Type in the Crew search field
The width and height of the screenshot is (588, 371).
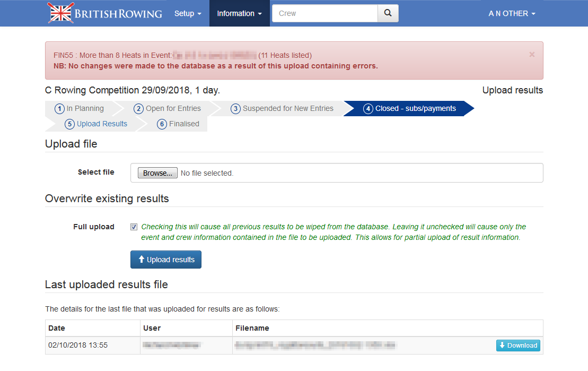(x=324, y=13)
